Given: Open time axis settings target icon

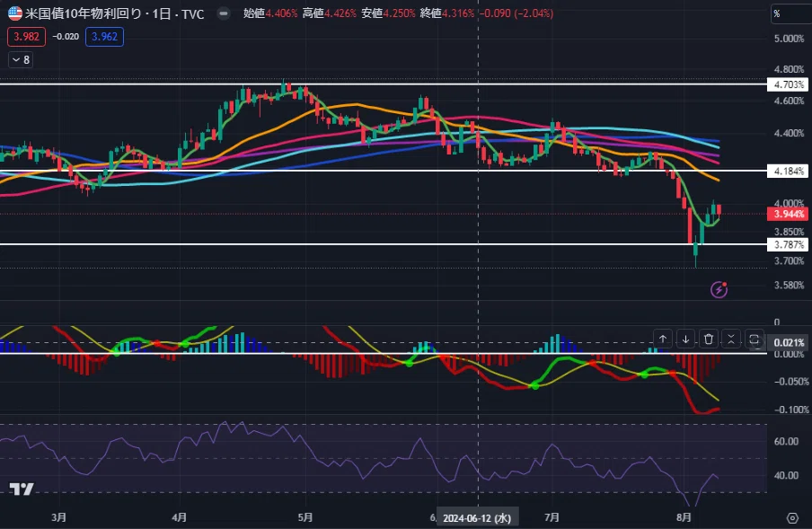Looking at the screenshot, I should [x=792, y=517].
